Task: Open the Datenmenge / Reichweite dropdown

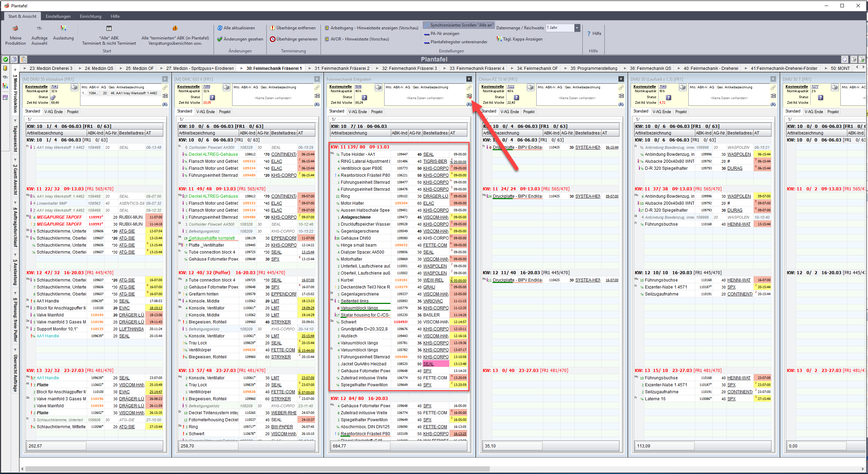Action: point(577,28)
